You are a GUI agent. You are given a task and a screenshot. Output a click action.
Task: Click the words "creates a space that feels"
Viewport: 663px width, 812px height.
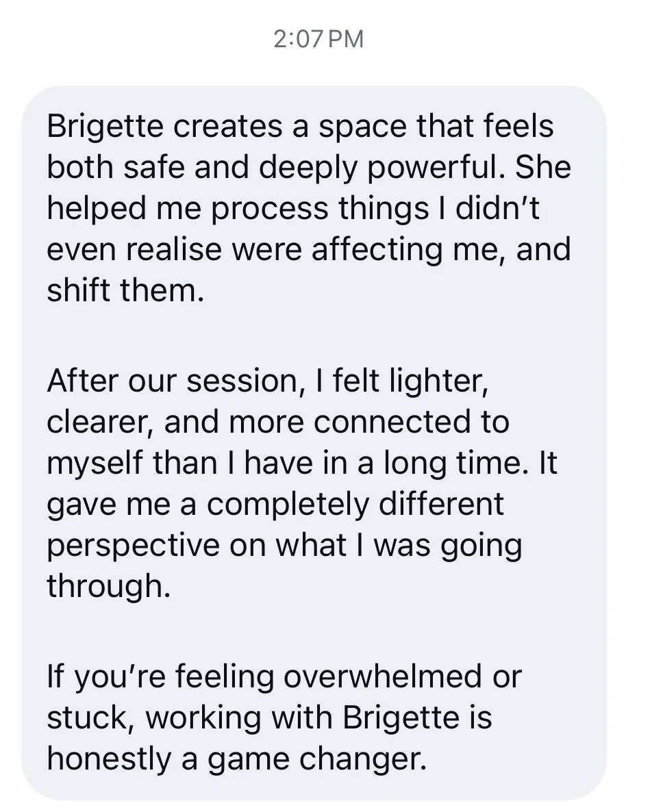363,127
